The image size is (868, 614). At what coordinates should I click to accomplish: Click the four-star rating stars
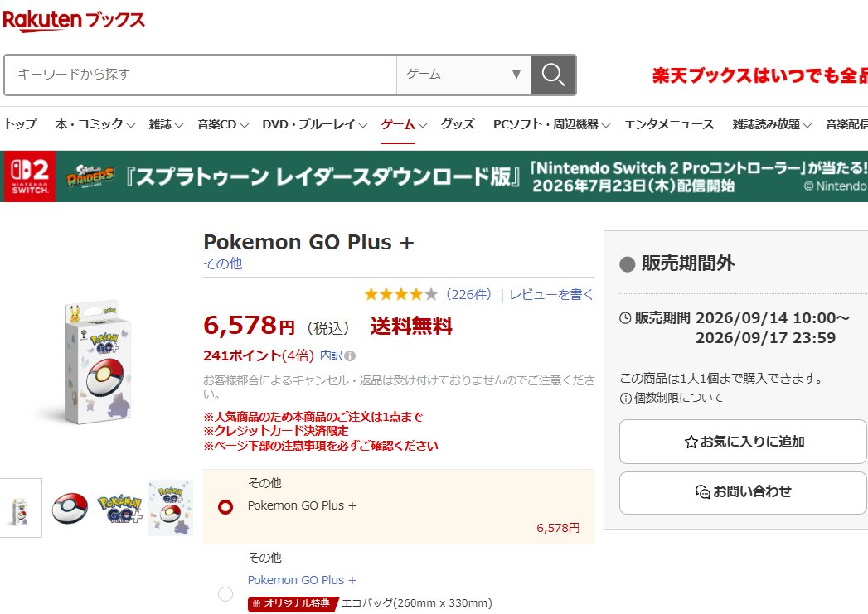[x=400, y=294]
